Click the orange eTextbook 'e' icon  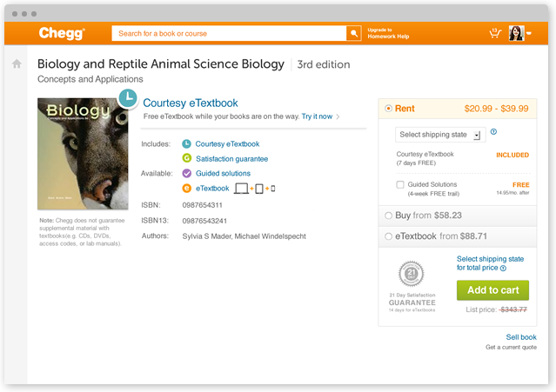click(186, 188)
